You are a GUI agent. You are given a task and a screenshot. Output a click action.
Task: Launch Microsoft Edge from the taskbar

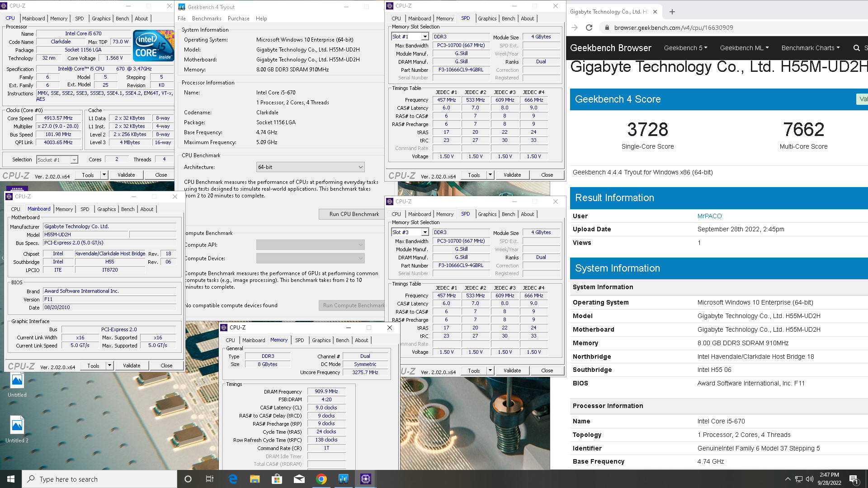point(233,479)
